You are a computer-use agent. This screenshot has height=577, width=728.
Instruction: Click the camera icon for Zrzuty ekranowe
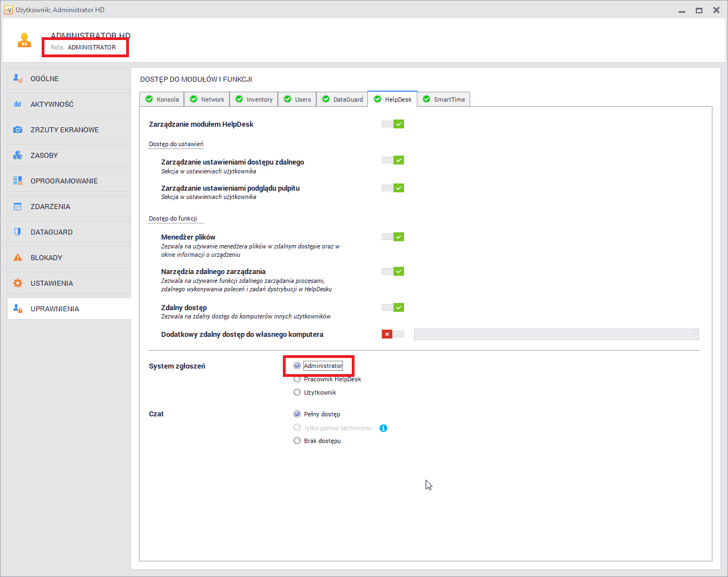coord(18,130)
